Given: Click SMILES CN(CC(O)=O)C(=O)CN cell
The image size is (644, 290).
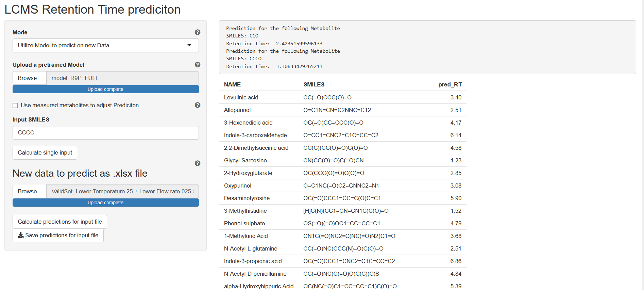Looking at the screenshot, I should [x=334, y=160].
